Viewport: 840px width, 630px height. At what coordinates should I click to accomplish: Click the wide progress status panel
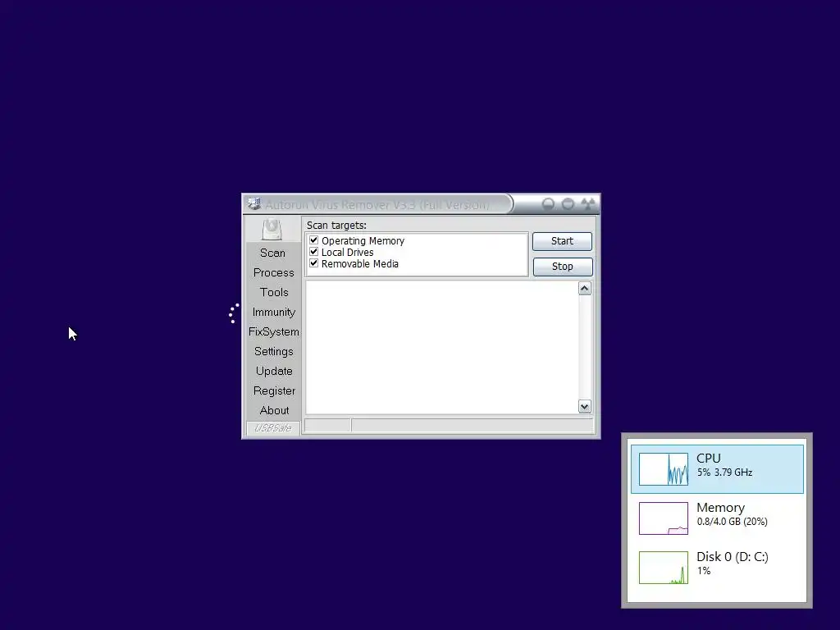click(x=472, y=426)
